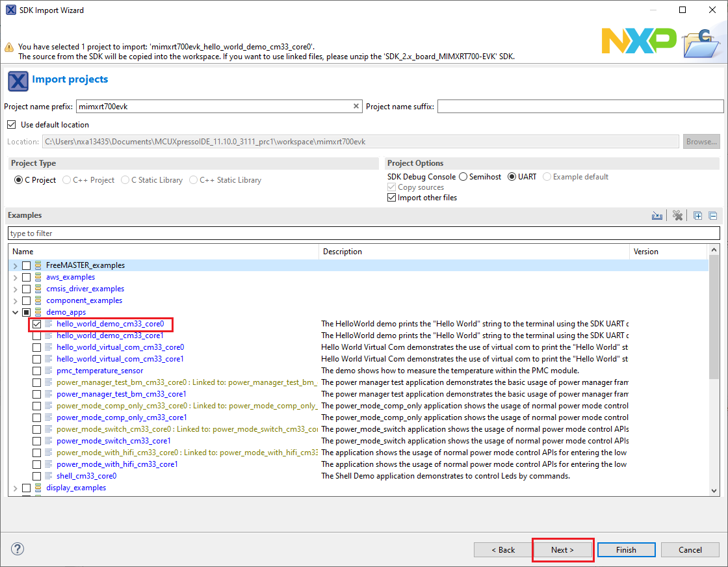The width and height of the screenshot is (728, 567).
Task: Sort by the Description column header
Action: [x=473, y=252]
